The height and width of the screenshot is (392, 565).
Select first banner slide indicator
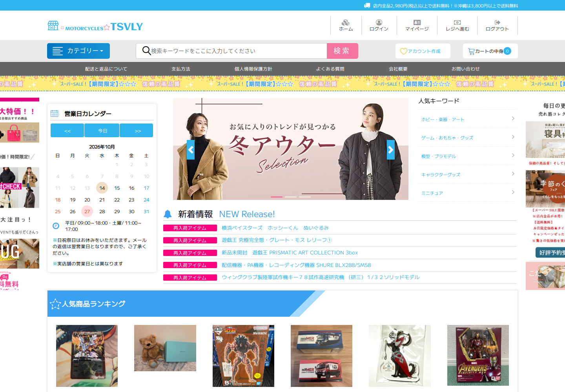click(277, 197)
